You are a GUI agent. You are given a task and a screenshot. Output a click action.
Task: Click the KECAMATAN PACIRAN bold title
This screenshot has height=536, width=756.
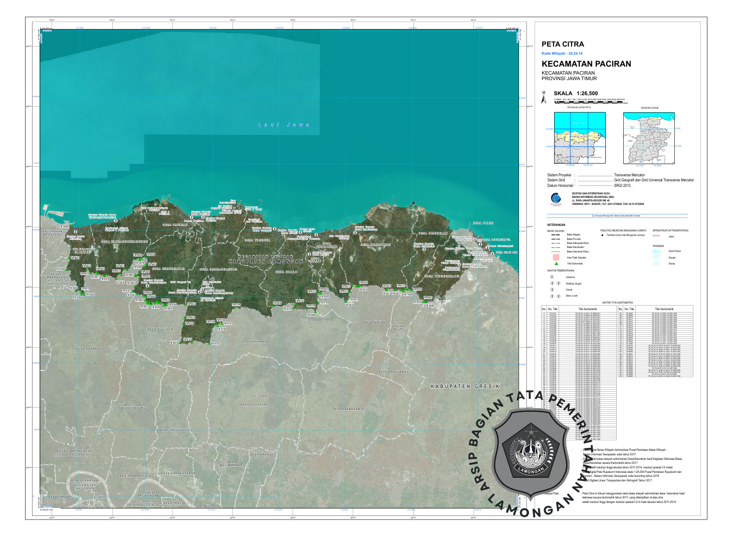click(586, 64)
